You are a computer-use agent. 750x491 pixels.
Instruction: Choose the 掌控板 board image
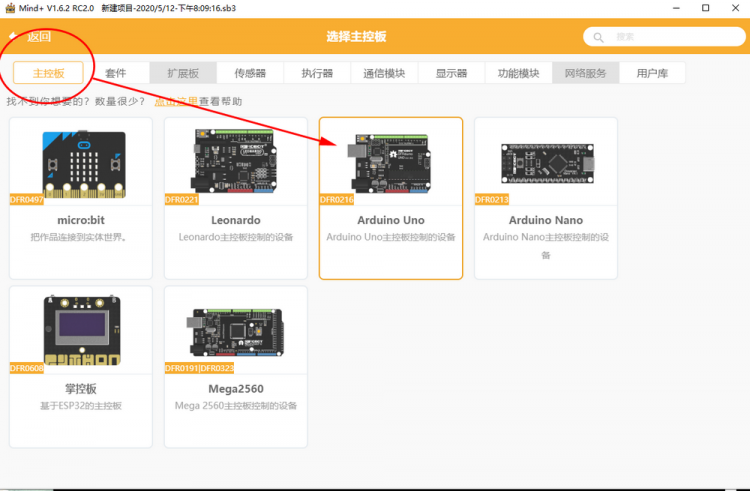pos(82,330)
